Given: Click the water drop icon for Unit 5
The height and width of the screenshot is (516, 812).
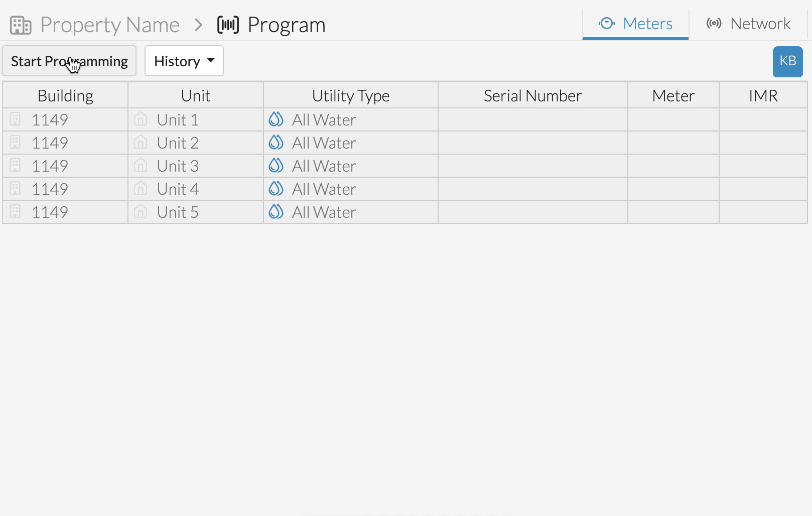Looking at the screenshot, I should click(x=276, y=211).
